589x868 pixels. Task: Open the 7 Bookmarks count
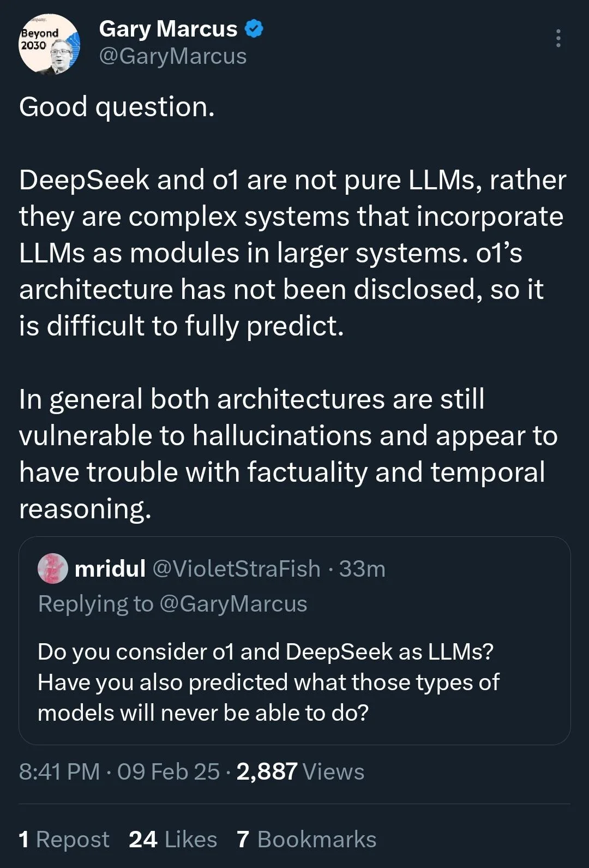pos(306,839)
